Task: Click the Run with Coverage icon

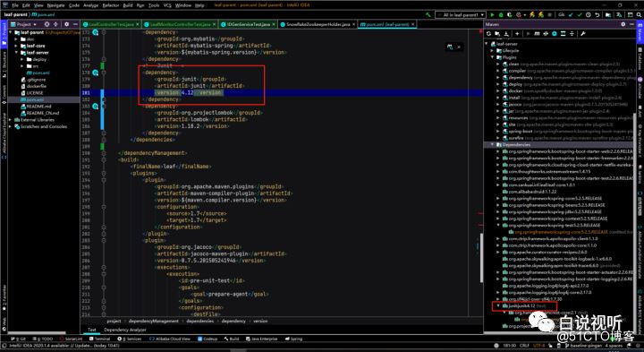Action: click(510, 15)
